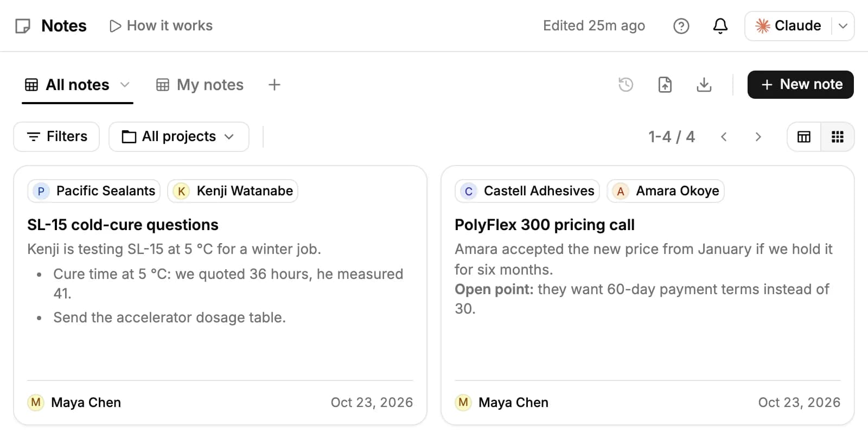The width and height of the screenshot is (868, 432).
Task: Click the Kenji Watanabe contact tag
Action: pos(233,191)
